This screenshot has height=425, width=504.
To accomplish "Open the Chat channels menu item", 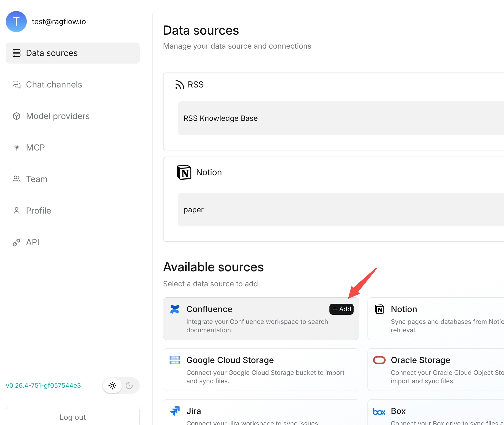I will (73, 85).
